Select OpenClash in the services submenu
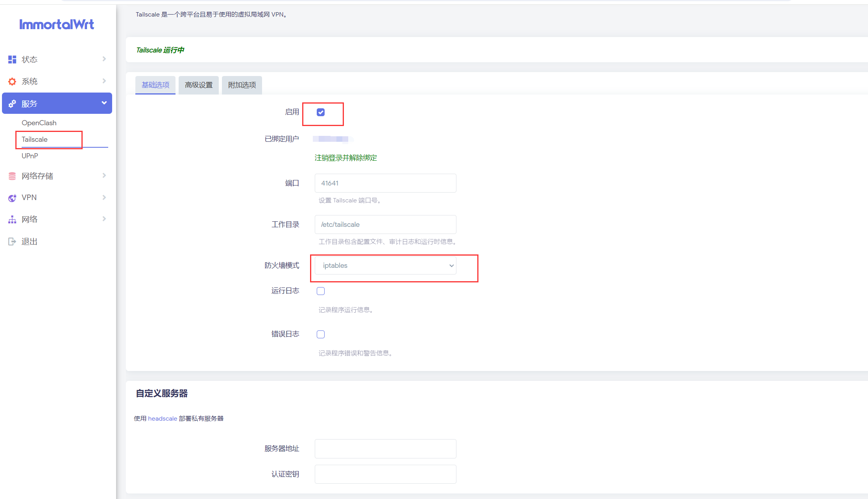The height and width of the screenshot is (499, 868). (39, 123)
